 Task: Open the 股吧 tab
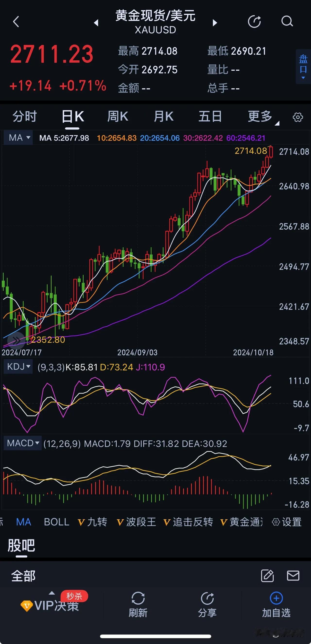(x=21, y=546)
